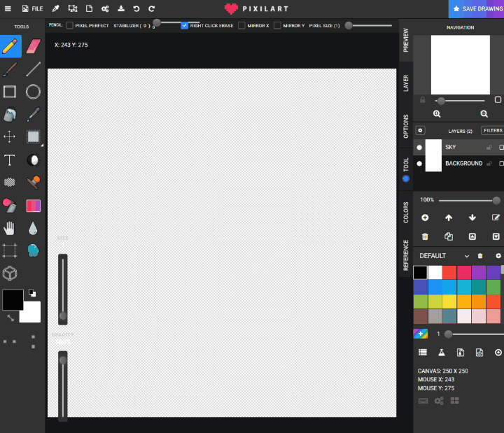The image size is (504, 433).
Task: Toggle visibility of the Background layer
Action: point(419,164)
